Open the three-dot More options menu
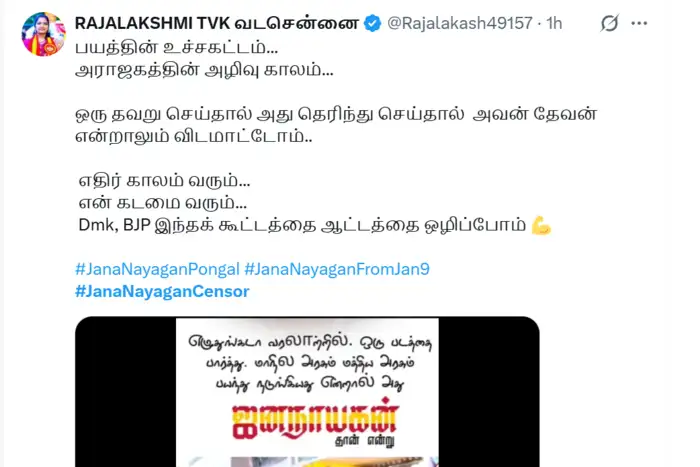Screen dimensions: 700x467 (x=639, y=23)
